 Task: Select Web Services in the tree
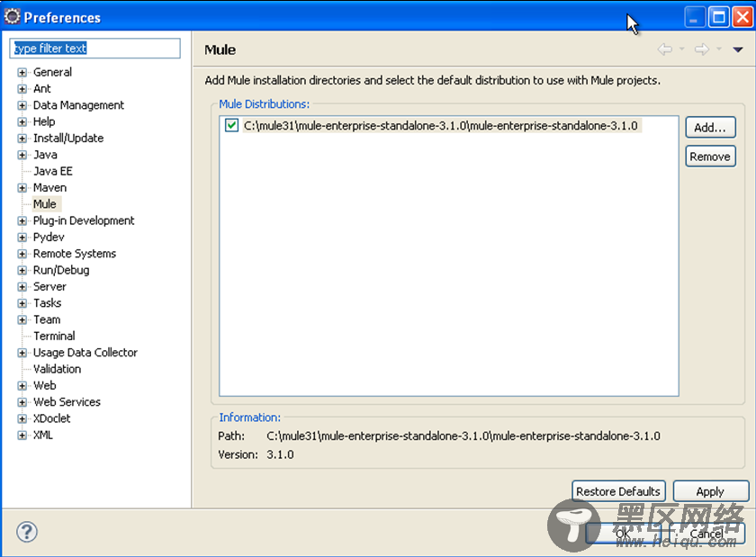coord(67,401)
